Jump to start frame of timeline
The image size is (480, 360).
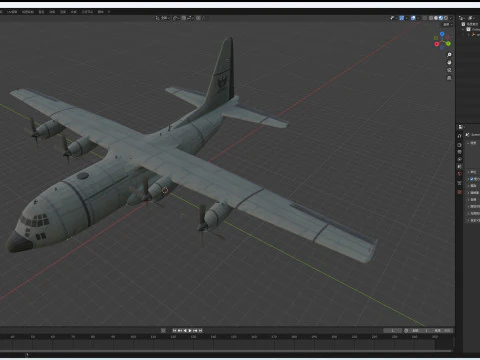point(174,330)
